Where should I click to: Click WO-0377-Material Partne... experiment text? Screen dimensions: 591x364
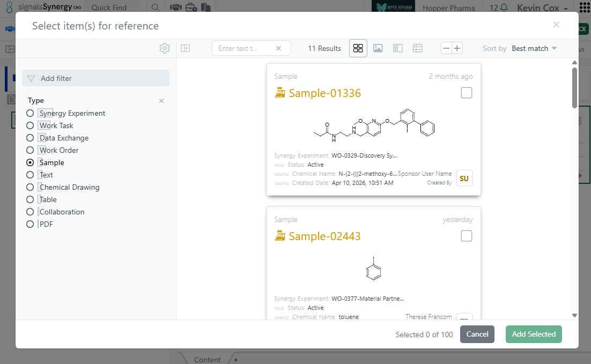(x=367, y=299)
